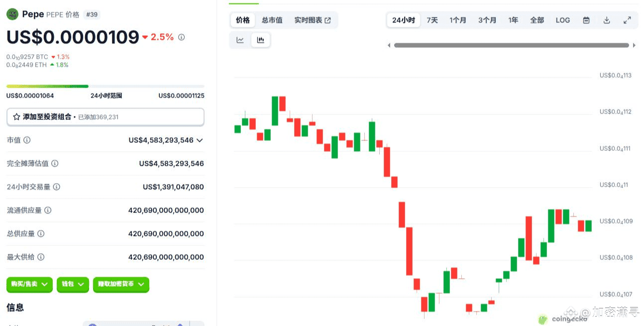Screen dimensions: 644x326
Task: Select the 3个月 time range
Action: pos(487,20)
